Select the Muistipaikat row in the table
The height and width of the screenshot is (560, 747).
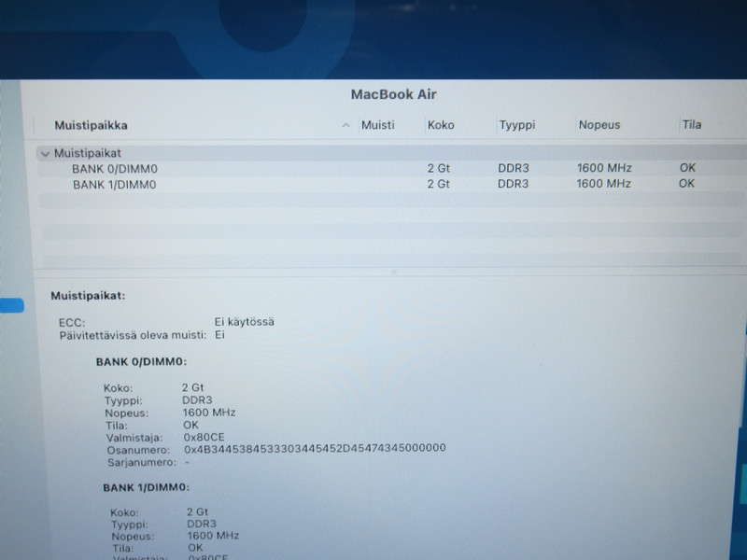coord(390,153)
